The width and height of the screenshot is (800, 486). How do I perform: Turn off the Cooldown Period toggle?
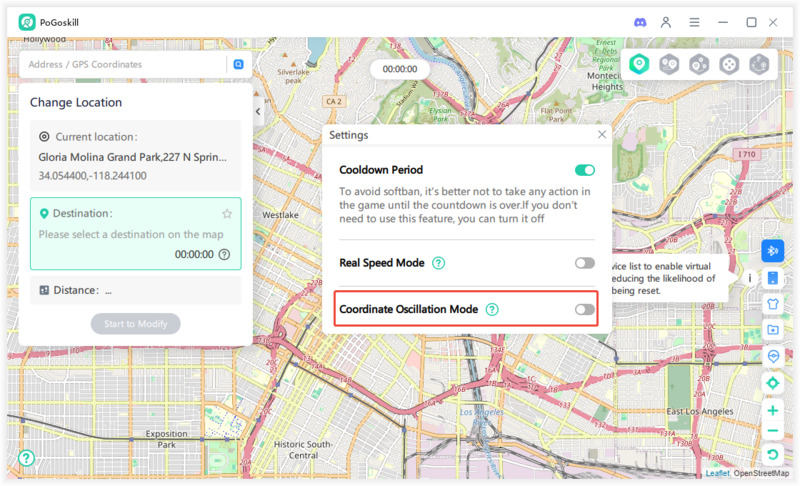585,170
